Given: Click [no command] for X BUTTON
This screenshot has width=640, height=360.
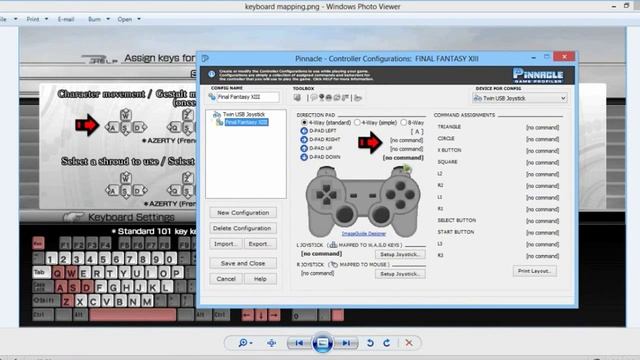Looking at the screenshot, I should click(x=542, y=151).
